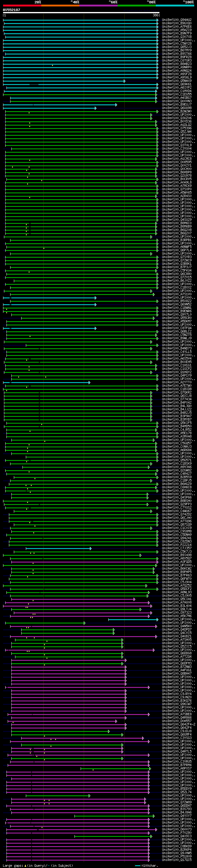Select the UniRef100_B9N7F9 label
This screenshot has width=197, height=868.
tap(177, 33)
